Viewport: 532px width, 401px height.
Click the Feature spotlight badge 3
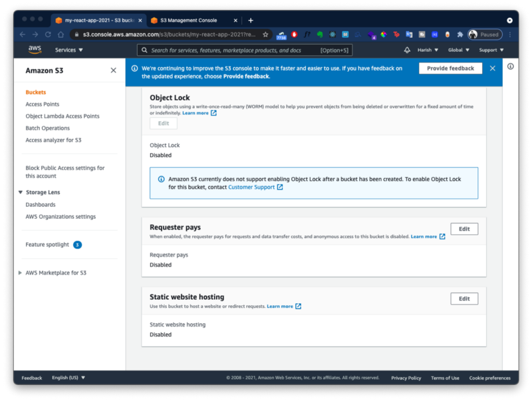[77, 245]
